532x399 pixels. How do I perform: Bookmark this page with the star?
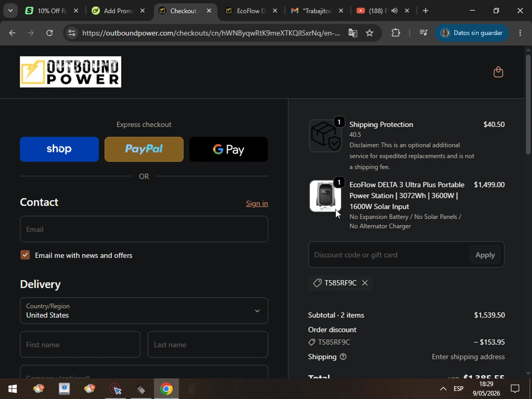pos(370,33)
